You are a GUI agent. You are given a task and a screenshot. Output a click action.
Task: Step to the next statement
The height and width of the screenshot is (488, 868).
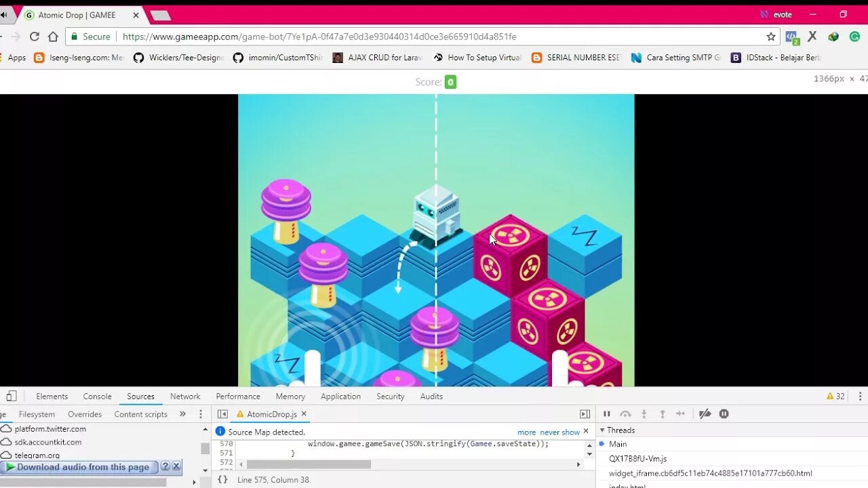pos(681,413)
